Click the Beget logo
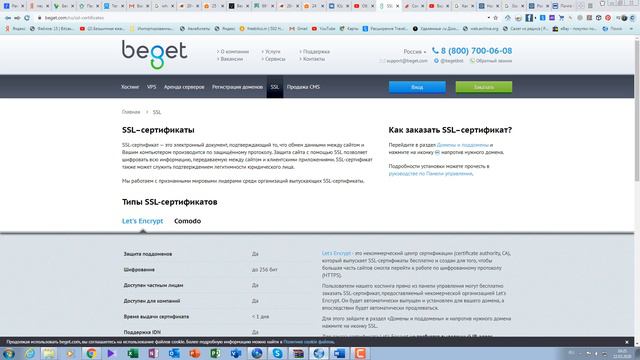The image size is (640, 360). click(x=154, y=55)
